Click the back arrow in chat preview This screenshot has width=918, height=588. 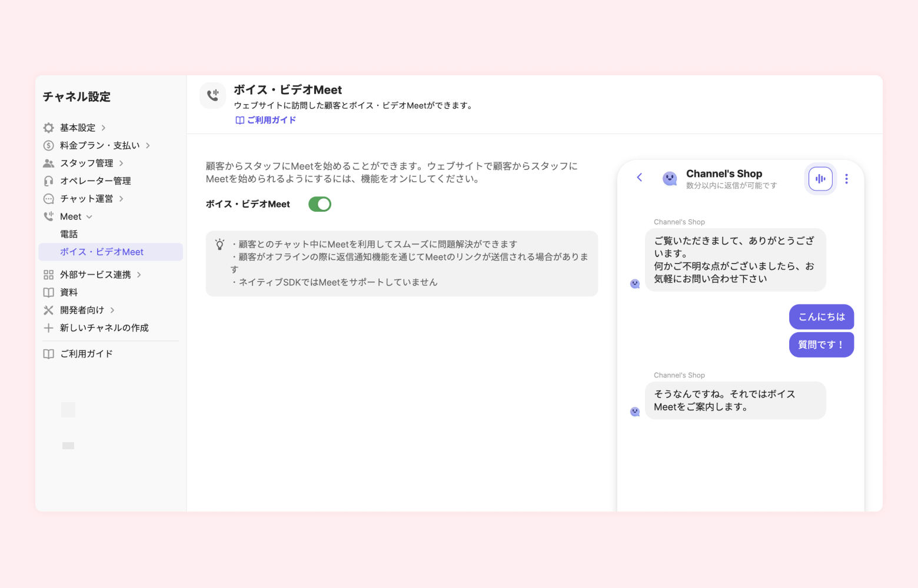(640, 178)
